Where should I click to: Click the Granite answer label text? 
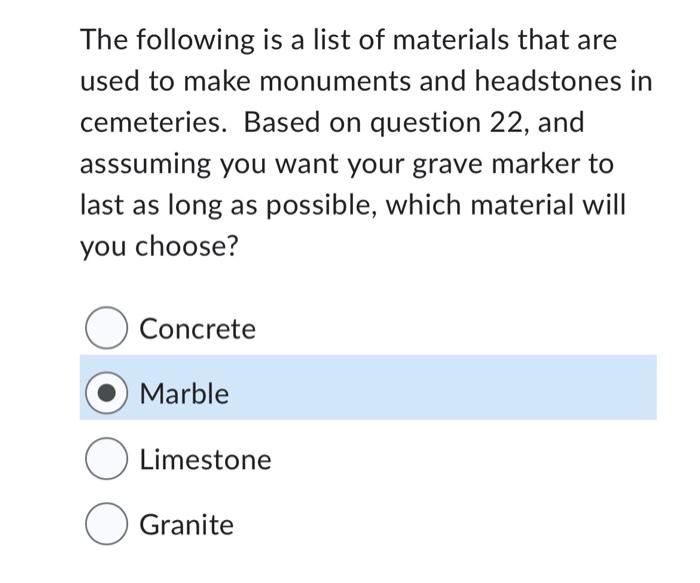pyautogui.click(x=187, y=525)
